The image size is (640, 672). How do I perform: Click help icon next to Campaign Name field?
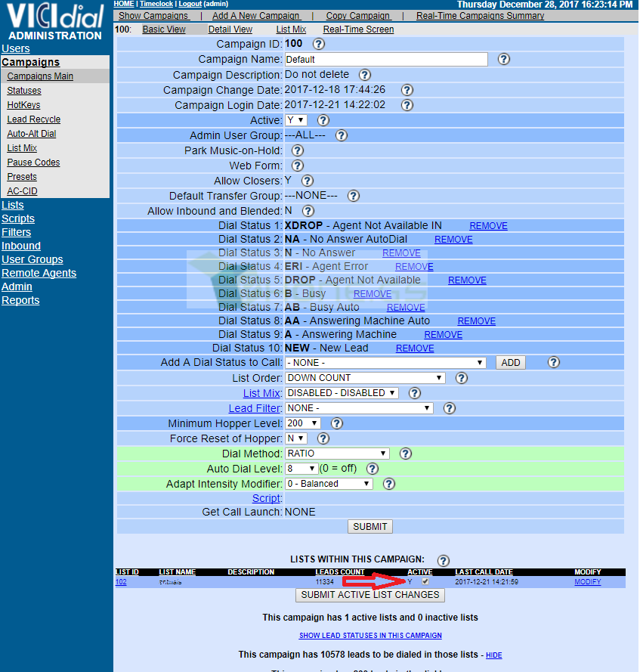point(503,59)
